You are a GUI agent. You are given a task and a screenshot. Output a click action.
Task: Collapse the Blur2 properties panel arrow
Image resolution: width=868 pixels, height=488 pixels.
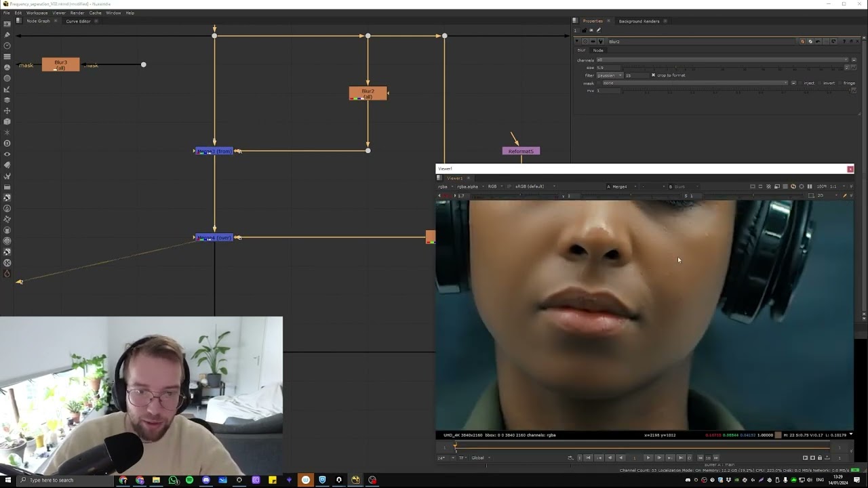tap(577, 41)
